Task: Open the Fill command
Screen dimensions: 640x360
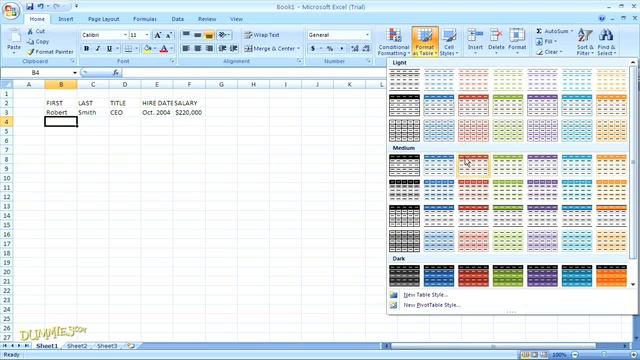Action: click(547, 42)
